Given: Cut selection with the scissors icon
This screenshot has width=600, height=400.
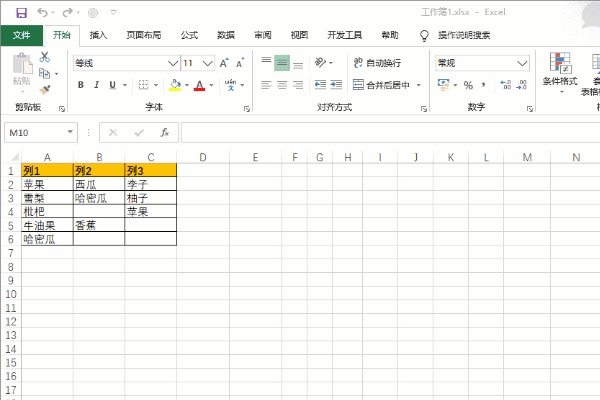Looking at the screenshot, I should [x=45, y=57].
